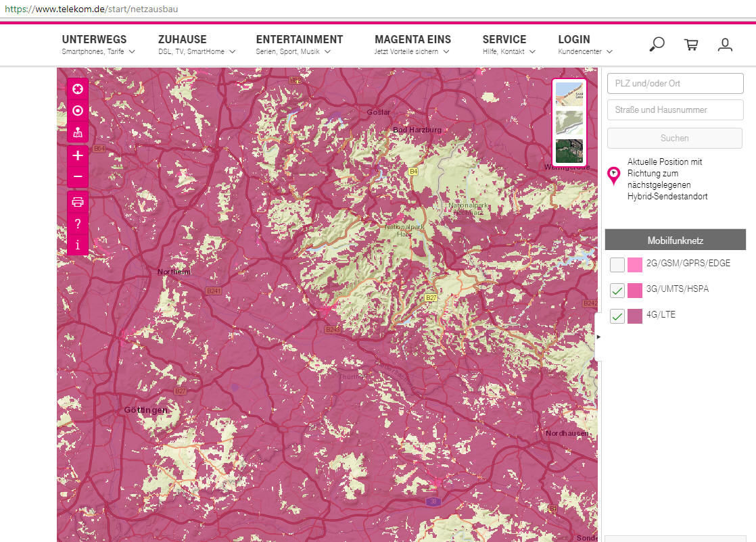Uncheck the 3G/UMTS/HSPA coverage layer
This screenshot has width=756, height=542.
[617, 291]
